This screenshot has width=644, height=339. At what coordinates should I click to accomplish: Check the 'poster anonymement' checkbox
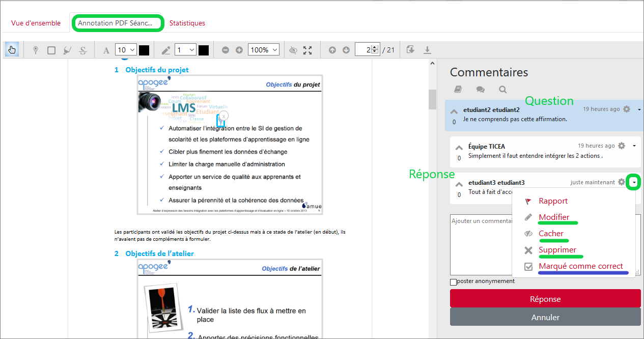(x=453, y=282)
